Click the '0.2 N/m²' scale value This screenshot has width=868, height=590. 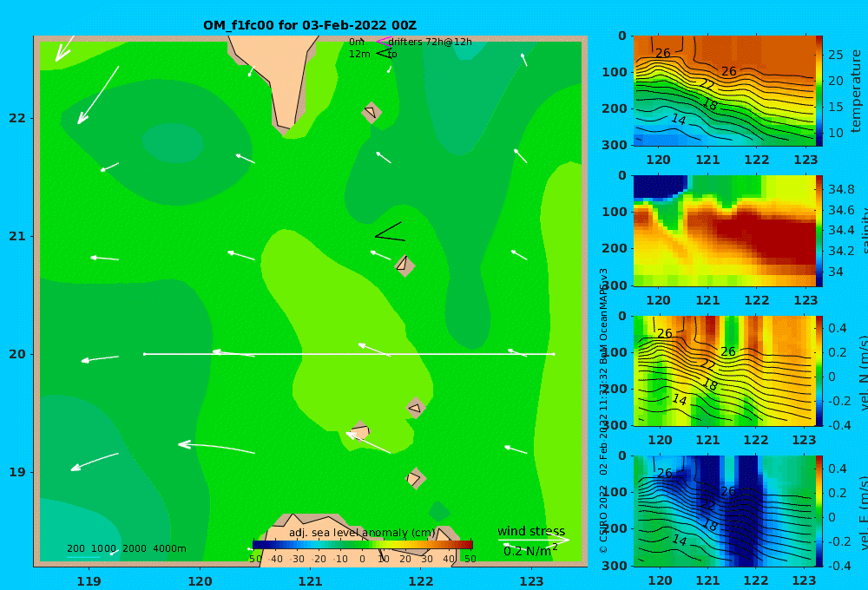[530, 551]
